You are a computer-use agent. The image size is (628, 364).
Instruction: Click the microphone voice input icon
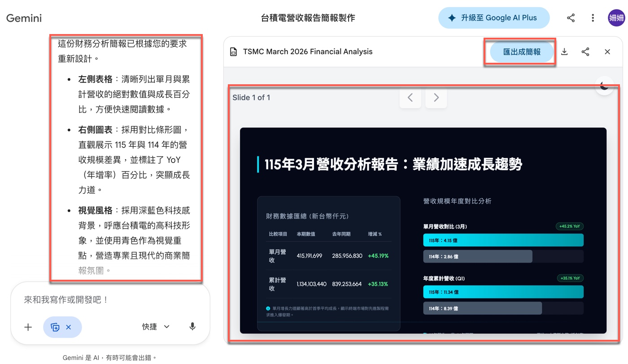[x=192, y=327]
